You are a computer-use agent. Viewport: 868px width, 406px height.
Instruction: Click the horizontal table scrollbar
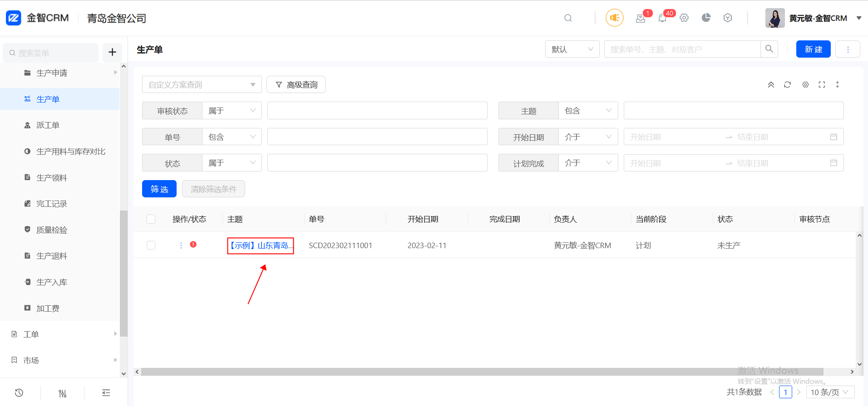point(482,372)
